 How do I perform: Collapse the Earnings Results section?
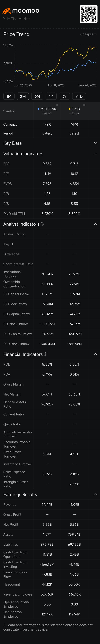point(95,495)
